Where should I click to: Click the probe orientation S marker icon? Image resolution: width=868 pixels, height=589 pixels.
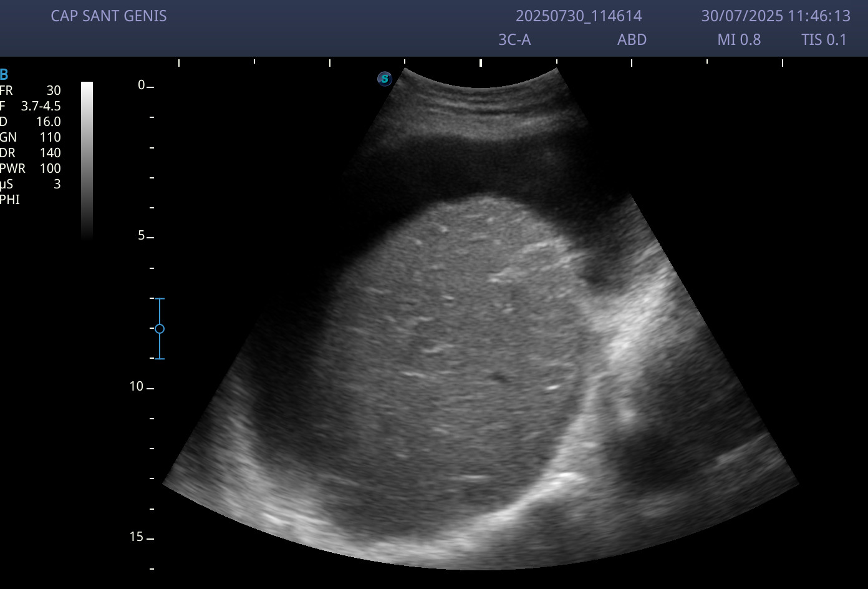[385, 79]
